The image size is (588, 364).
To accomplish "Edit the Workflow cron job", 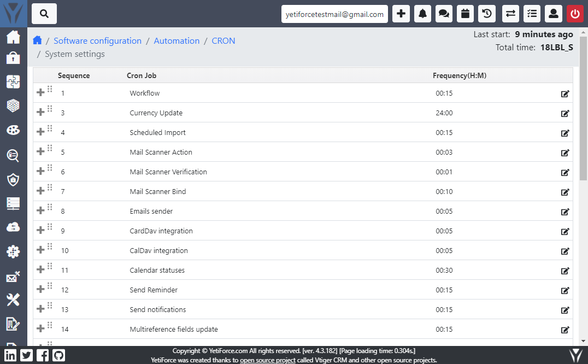I will [x=565, y=93].
